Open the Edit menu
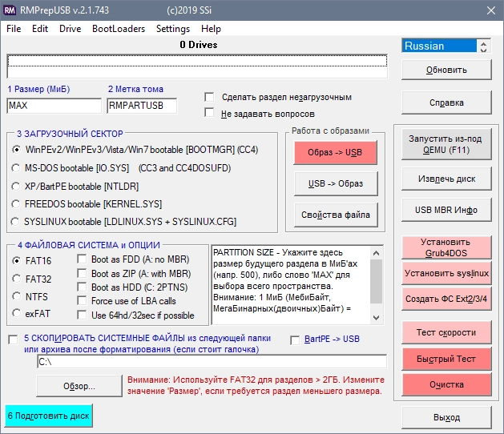The width and height of the screenshot is (504, 434). click(x=40, y=29)
